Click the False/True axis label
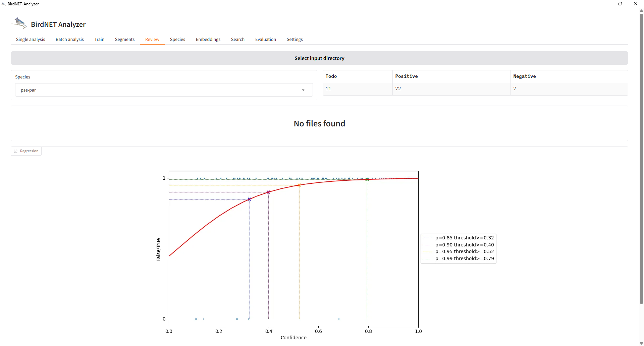The height and width of the screenshot is (346, 644). coord(158,249)
